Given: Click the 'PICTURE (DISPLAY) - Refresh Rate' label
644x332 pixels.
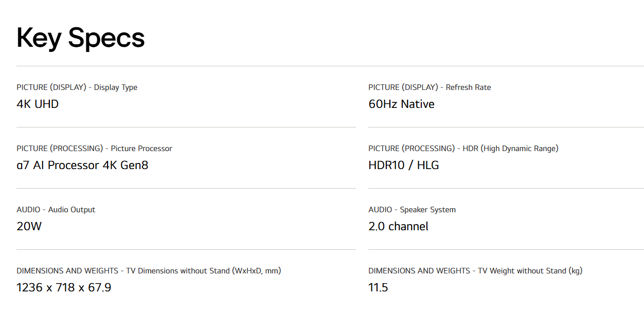Looking at the screenshot, I should [430, 87].
